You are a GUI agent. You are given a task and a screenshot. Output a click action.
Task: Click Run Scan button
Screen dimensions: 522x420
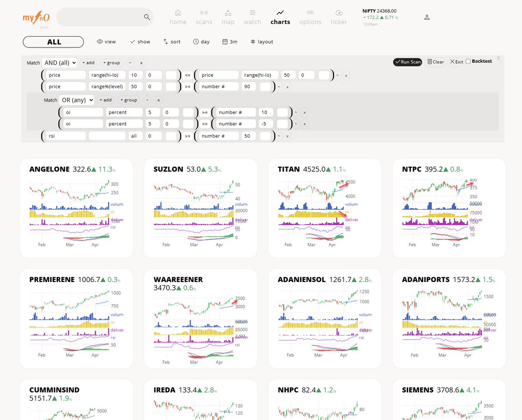point(408,62)
